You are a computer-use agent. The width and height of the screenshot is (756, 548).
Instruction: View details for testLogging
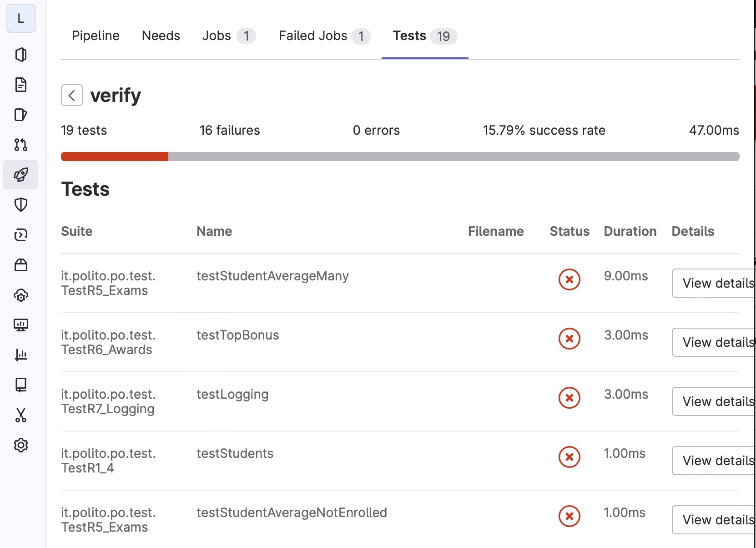pos(714,401)
